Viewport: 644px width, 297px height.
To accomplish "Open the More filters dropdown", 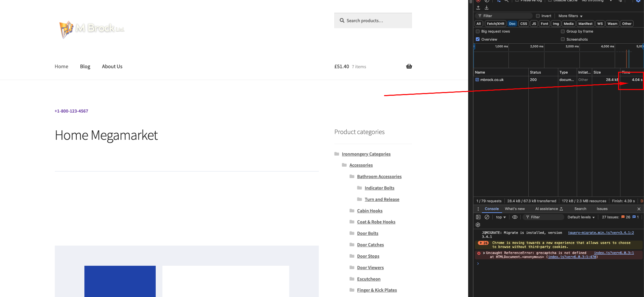I will 570,16.
